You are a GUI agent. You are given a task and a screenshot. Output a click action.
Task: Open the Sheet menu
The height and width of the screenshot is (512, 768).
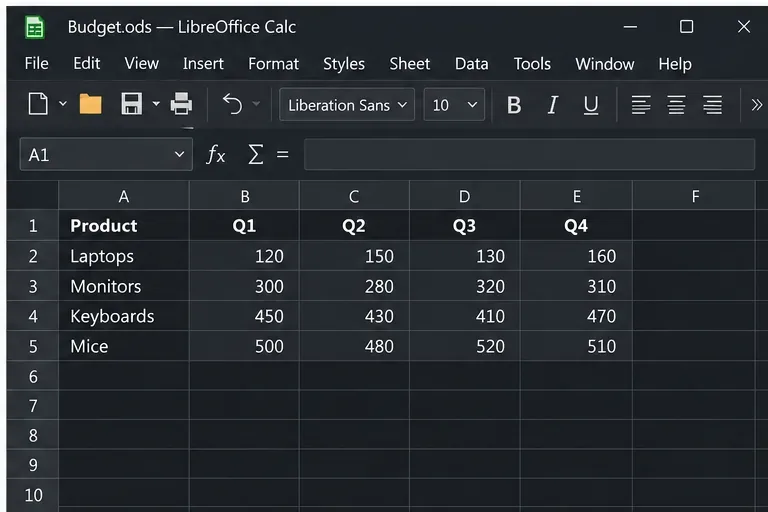coord(409,64)
